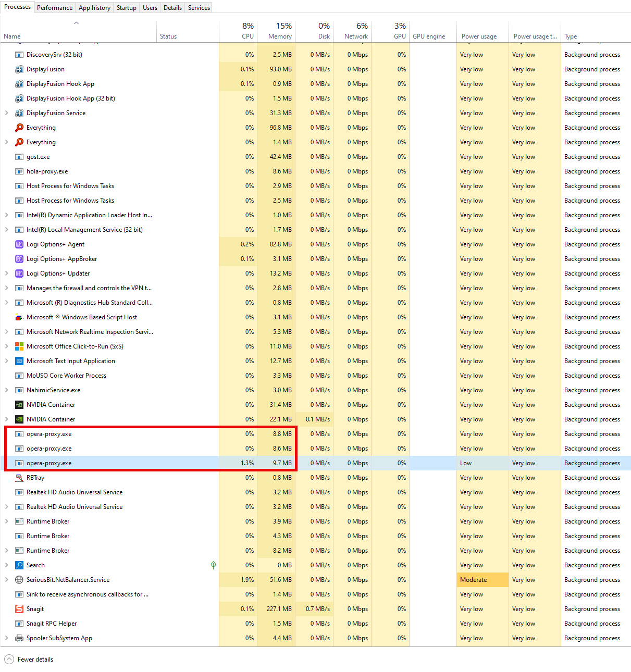
Task: Sort processes by the Memory column
Action: coord(276,31)
